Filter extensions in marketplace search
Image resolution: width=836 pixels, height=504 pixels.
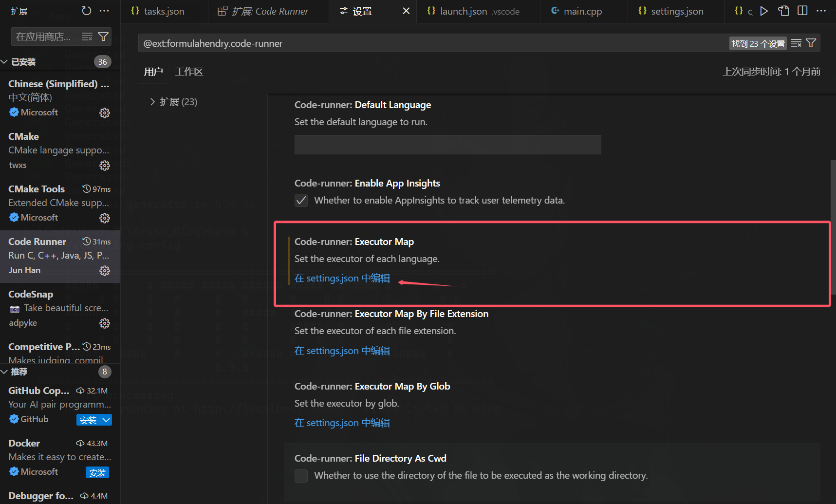pyautogui.click(x=103, y=37)
